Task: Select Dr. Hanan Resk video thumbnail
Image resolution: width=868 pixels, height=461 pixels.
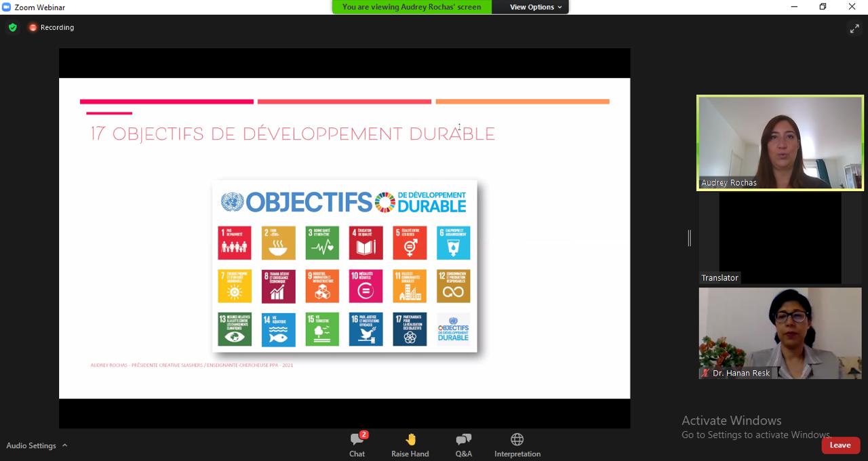Action: [780, 333]
